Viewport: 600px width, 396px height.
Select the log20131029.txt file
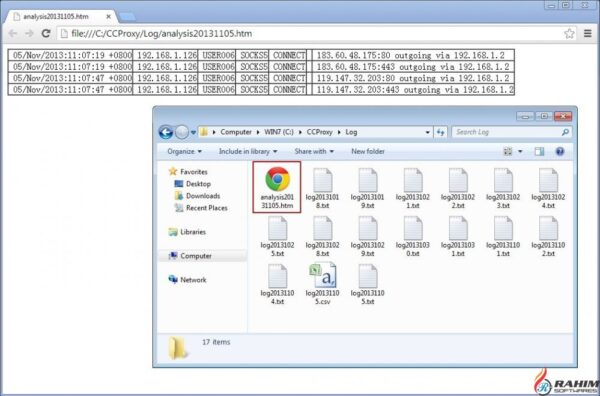tap(367, 236)
